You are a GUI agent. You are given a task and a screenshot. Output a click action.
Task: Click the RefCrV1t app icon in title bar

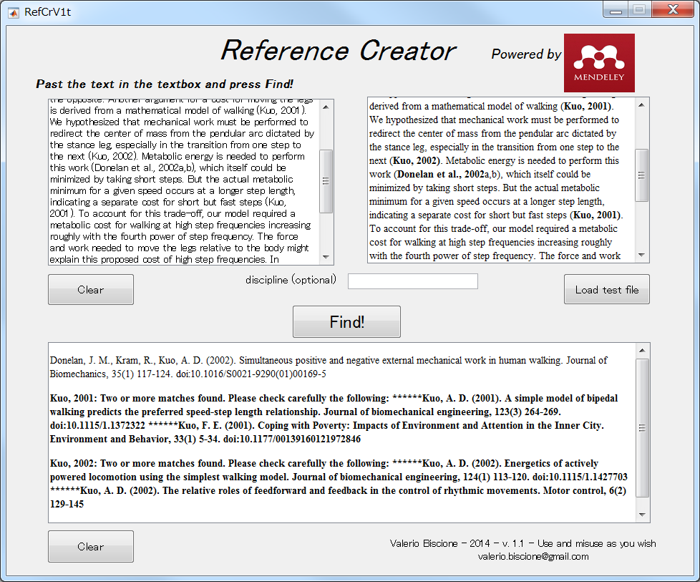pyautogui.click(x=14, y=9)
